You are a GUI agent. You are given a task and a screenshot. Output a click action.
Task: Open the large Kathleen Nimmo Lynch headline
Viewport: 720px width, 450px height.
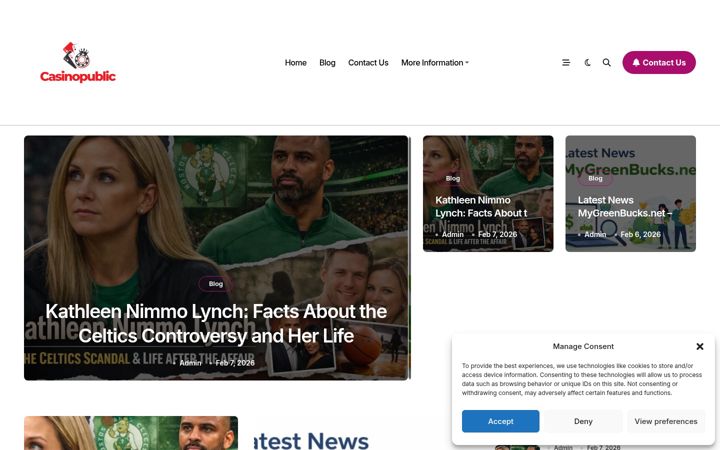[216, 324]
